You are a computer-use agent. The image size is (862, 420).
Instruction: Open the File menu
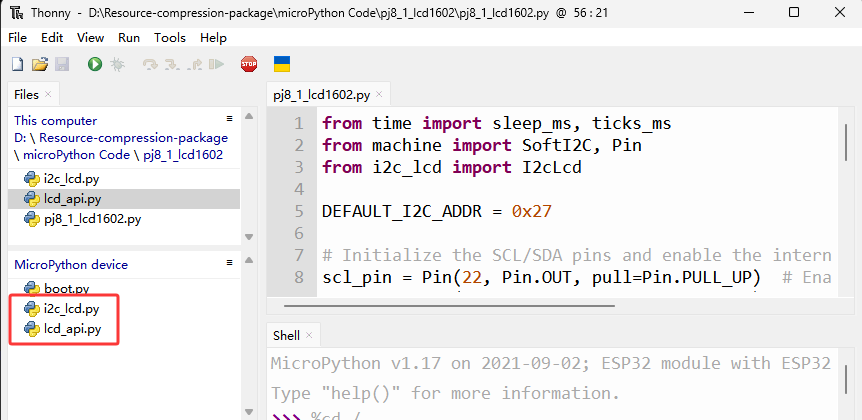pos(18,38)
